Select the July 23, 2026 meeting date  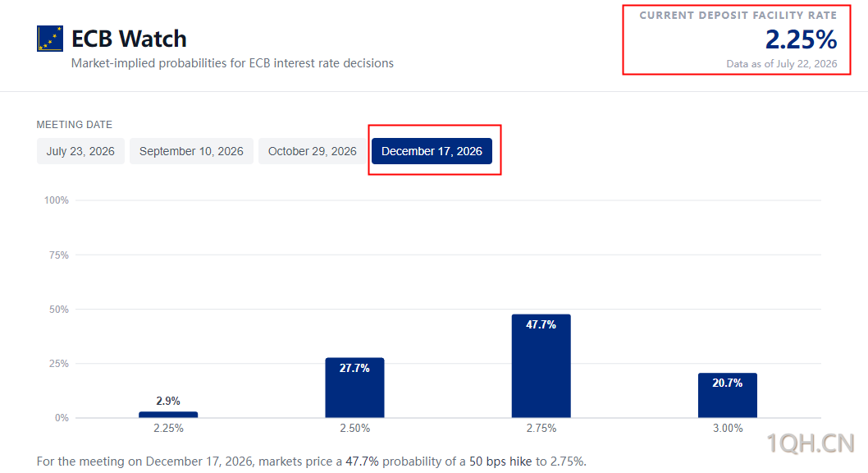80,151
